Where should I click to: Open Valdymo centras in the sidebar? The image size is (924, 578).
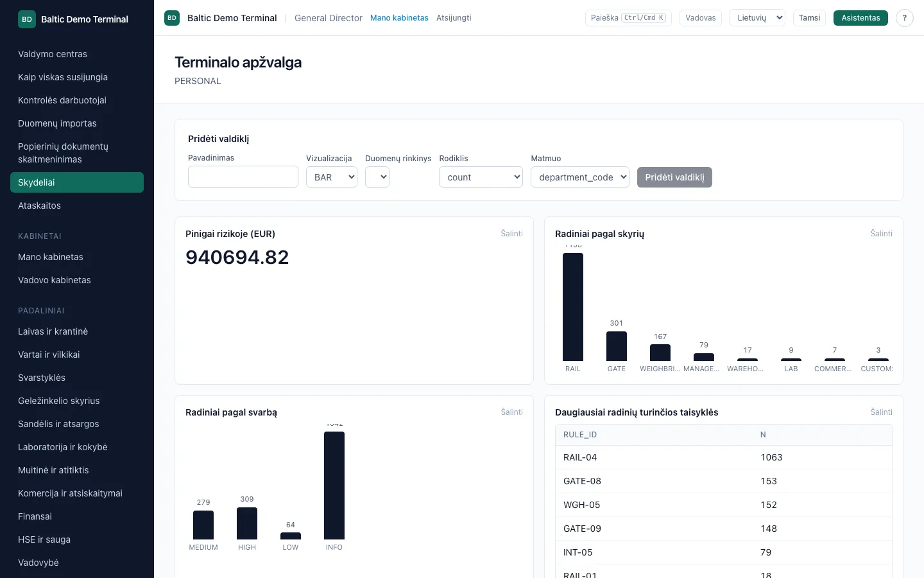[x=77, y=54]
